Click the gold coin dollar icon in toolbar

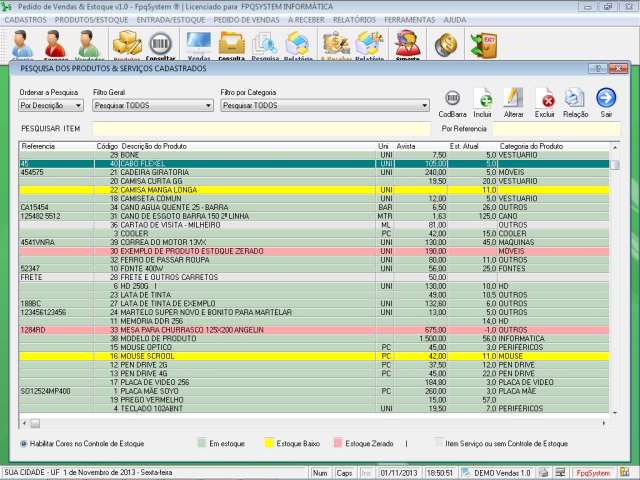click(446, 44)
